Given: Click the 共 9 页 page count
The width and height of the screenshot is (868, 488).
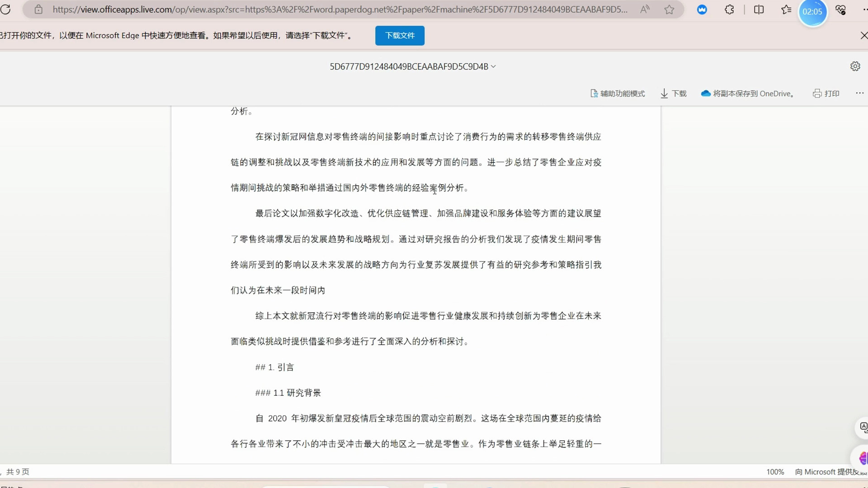Looking at the screenshot, I should pos(18,472).
